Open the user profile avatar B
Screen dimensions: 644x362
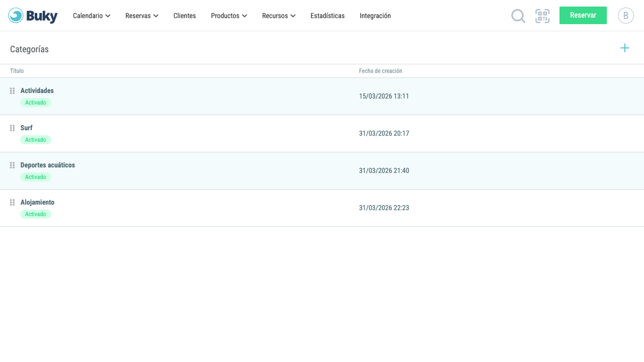pos(626,16)
